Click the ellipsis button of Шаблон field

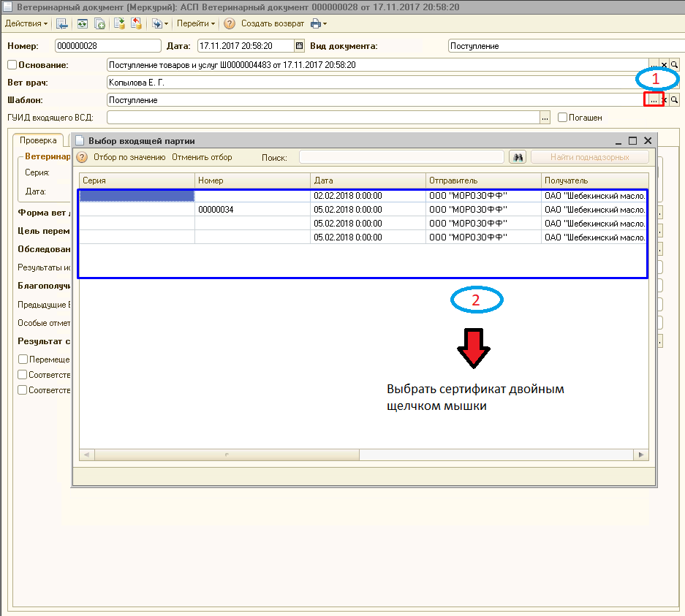pyautogui.click(x=653, y=100)
